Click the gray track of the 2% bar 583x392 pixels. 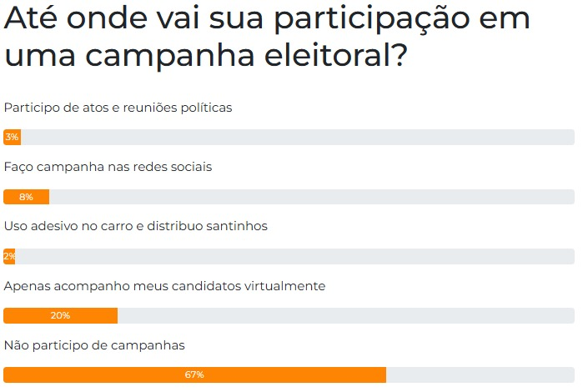coord(295,256)
